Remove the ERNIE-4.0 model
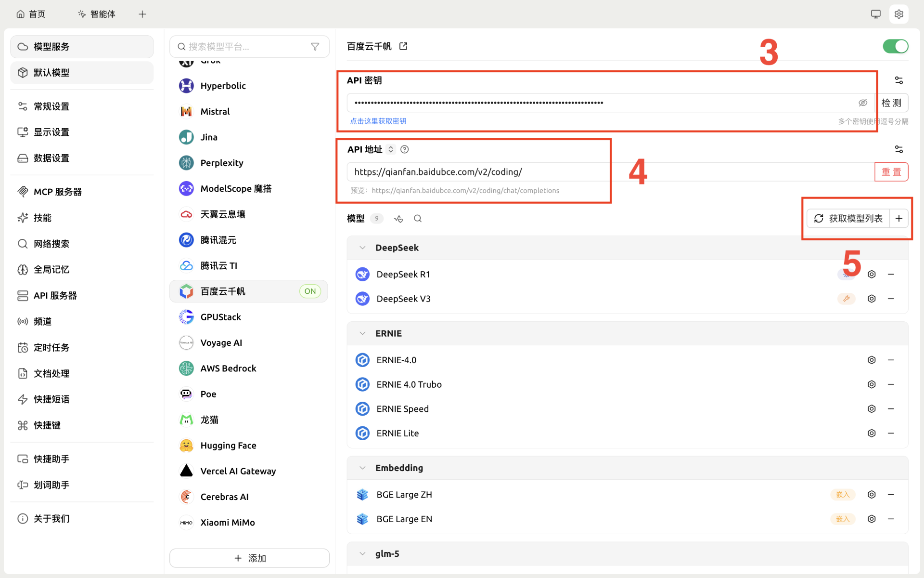924x578 pixels. [891, 360]
